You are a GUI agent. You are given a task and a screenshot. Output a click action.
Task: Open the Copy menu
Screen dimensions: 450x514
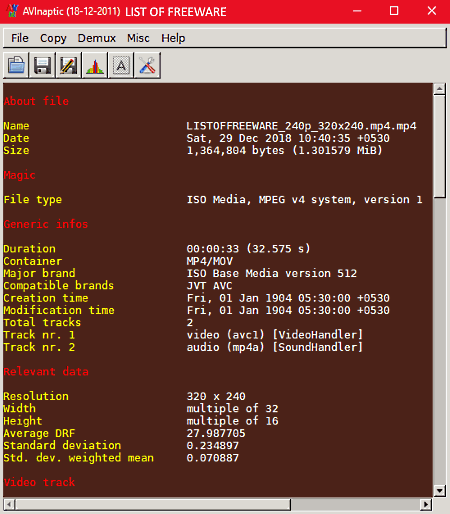[x=53, y=38]
